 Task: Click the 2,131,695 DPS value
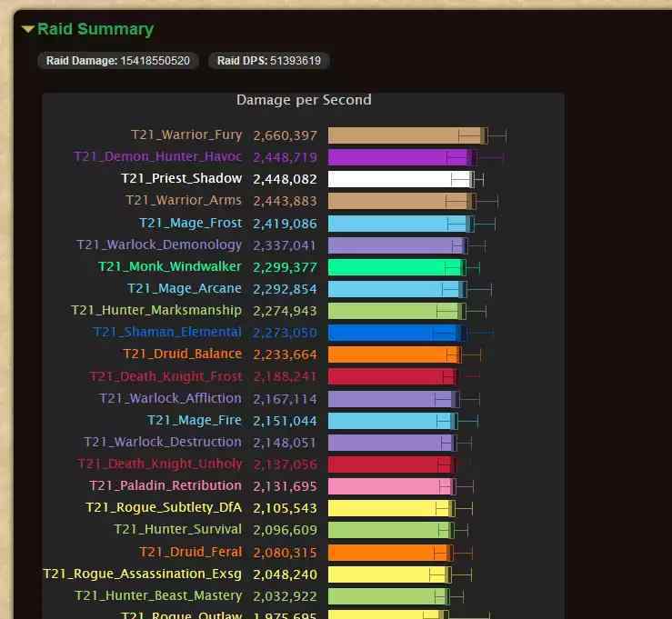tap(285, 487)
